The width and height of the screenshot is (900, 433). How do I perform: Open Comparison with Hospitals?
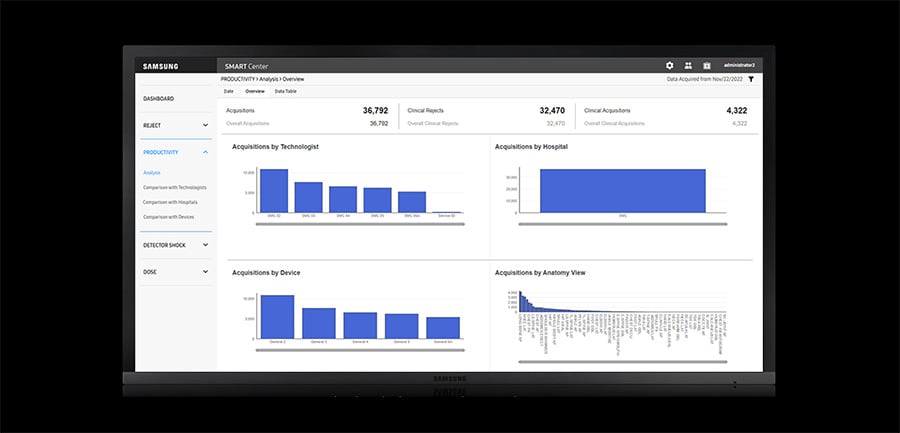point(170,203)
